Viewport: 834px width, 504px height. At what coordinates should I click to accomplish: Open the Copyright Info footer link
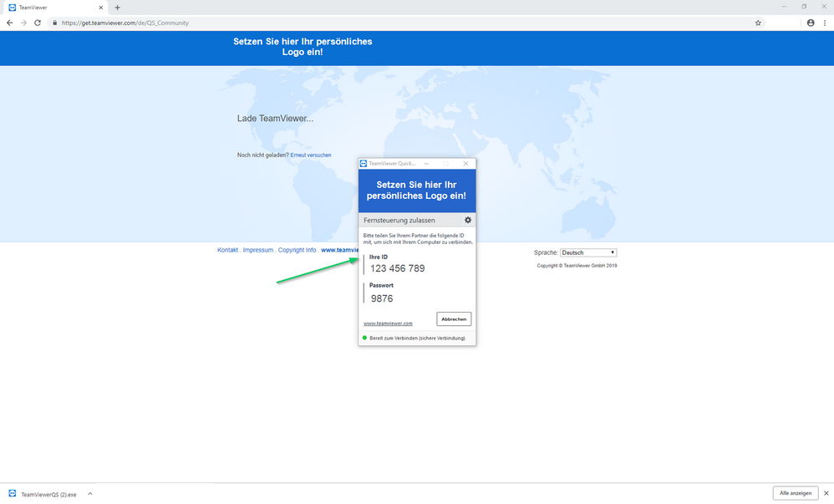[297, 250]
